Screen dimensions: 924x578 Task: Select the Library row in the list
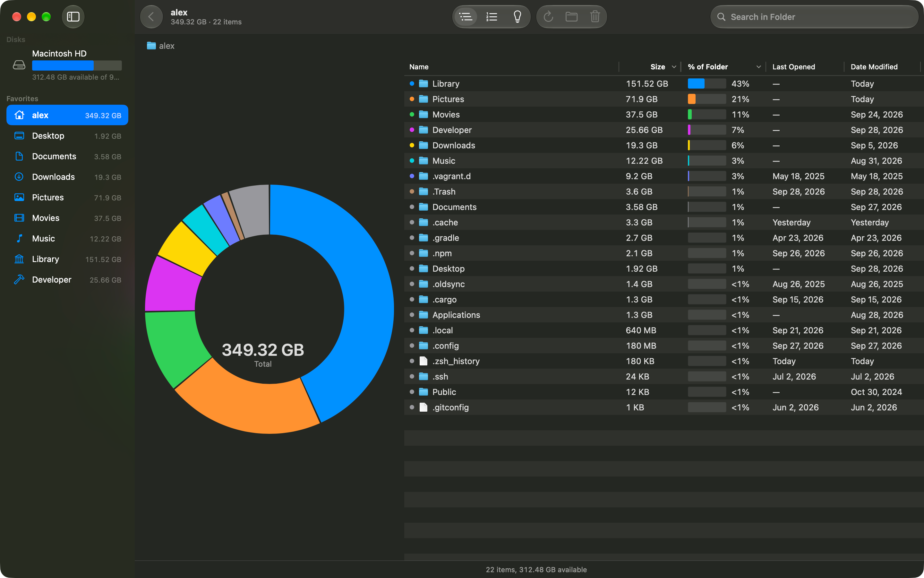[663, 84]
